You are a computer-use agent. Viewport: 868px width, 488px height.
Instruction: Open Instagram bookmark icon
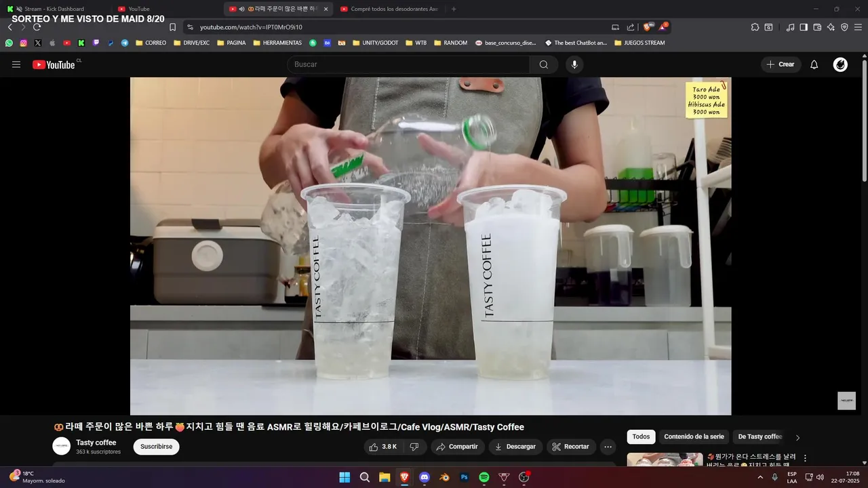click(x=23, y=43)
